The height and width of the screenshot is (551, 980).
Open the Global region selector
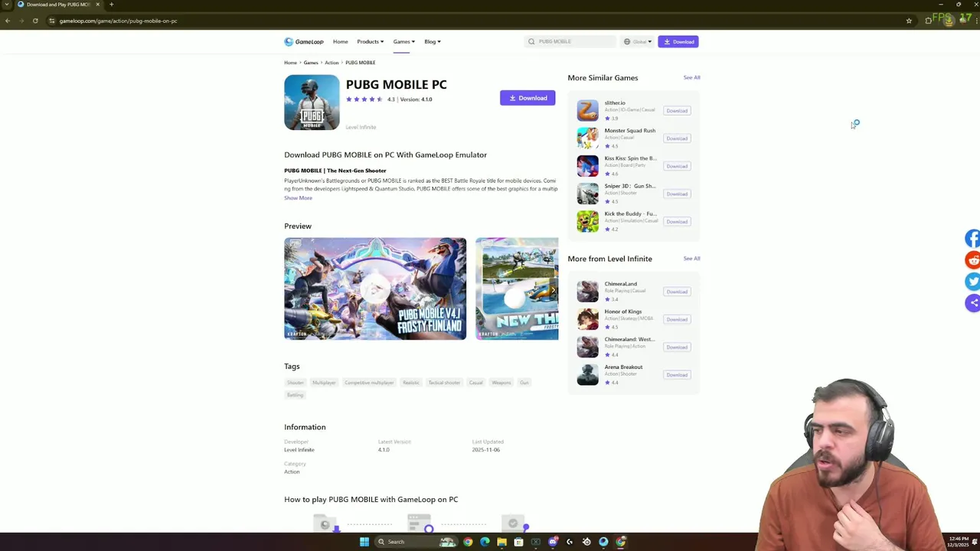(x=638, y=41)
